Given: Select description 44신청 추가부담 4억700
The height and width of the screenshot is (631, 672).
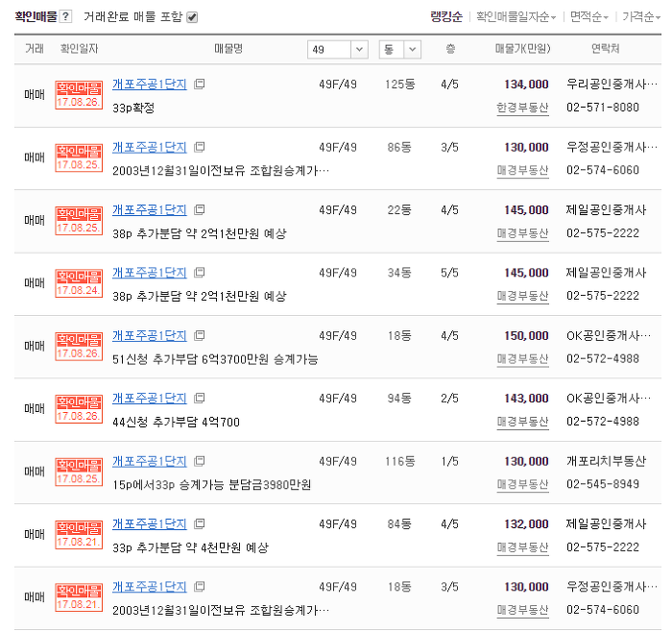Looking at the screenshot, I should 176,422.
